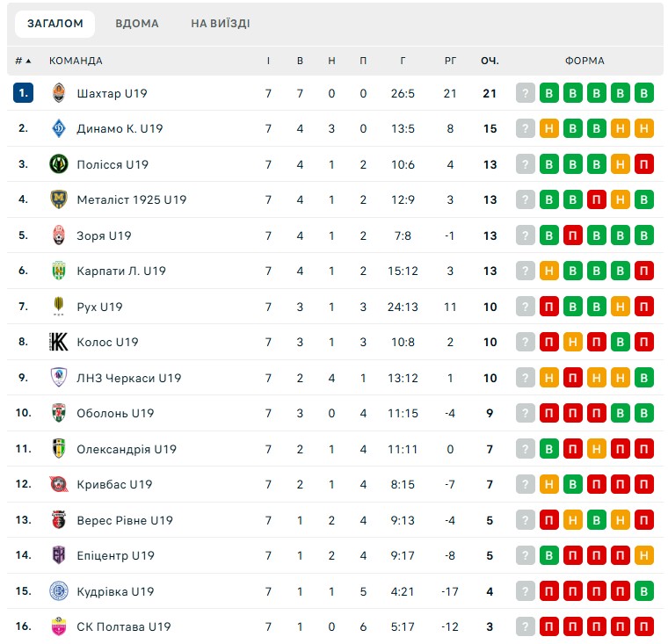Sort by the РГ goal difference header
The image size is (668, 644).
[450, 61]
